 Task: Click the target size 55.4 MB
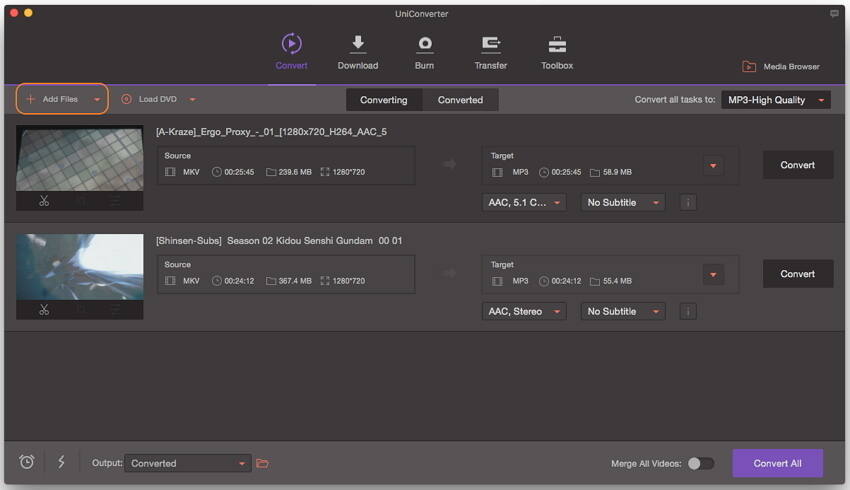617,281
